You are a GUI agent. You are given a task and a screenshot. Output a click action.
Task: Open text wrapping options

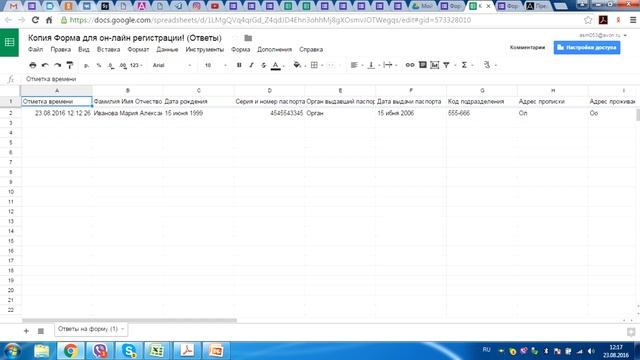[x=388, y=65]
